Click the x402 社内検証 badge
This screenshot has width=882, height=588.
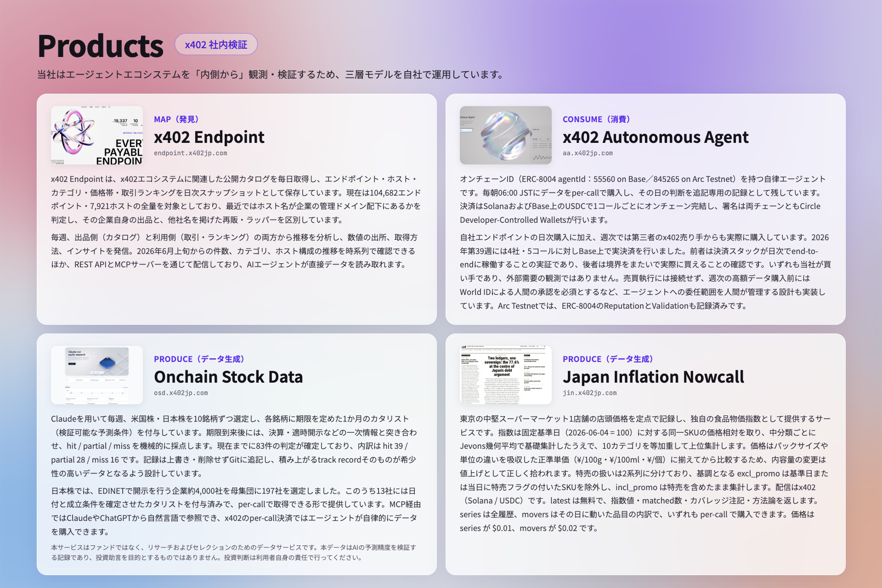tap(216, 45)
